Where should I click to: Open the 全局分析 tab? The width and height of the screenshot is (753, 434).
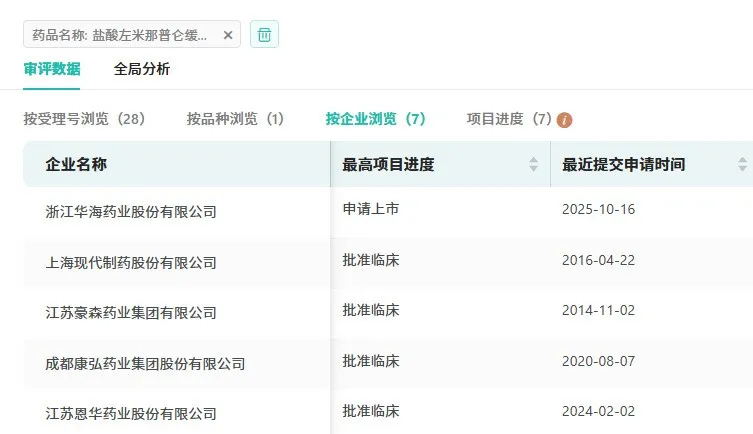[x=142, y=69]
